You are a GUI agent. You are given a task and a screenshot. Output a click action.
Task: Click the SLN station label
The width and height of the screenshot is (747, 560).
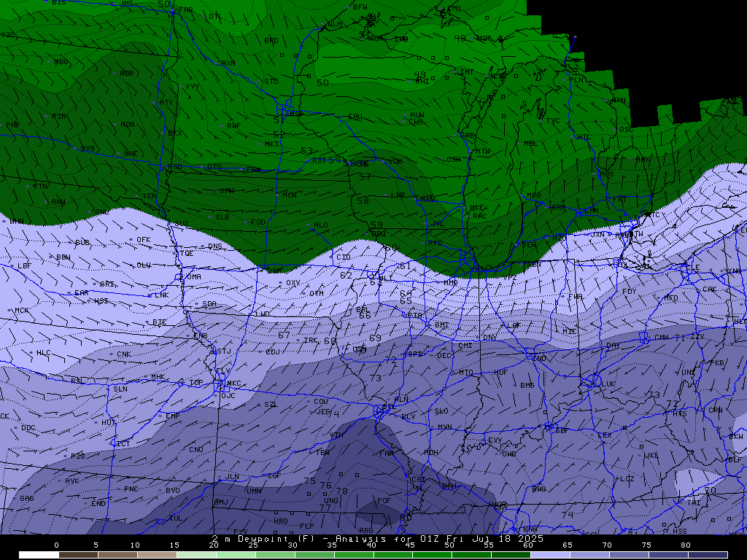(120, 389)
